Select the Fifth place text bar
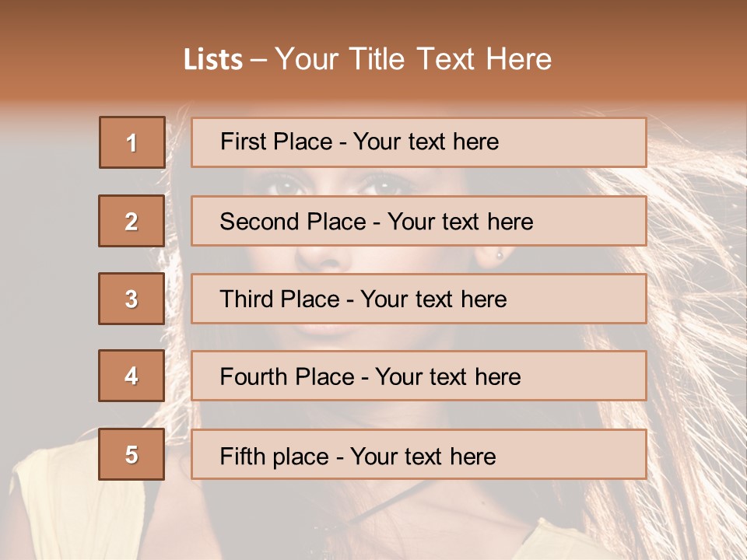This screenshot has width=747, height=560. point(419,454)
